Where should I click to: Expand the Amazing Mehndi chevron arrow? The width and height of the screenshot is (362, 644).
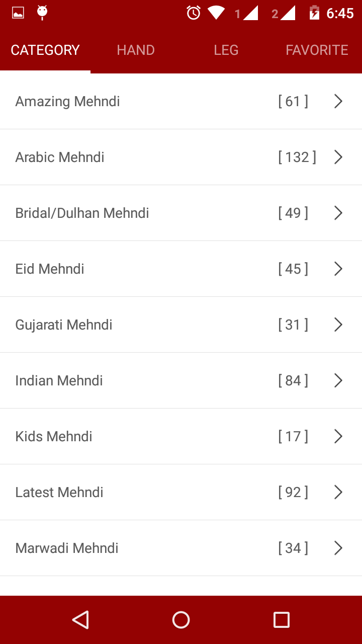pos(338,102)
